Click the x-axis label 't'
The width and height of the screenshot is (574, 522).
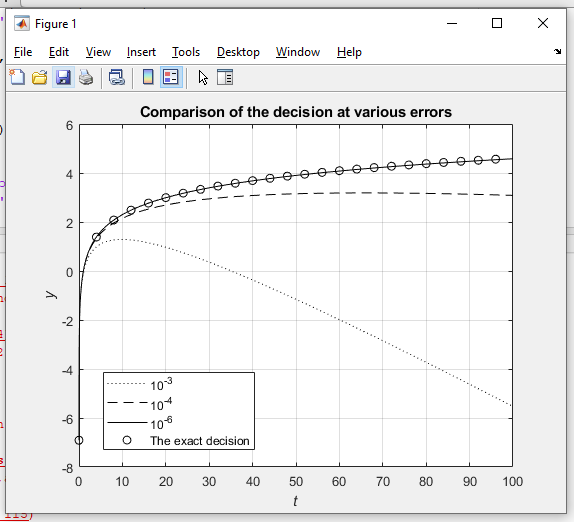click(x=295, y=501)
